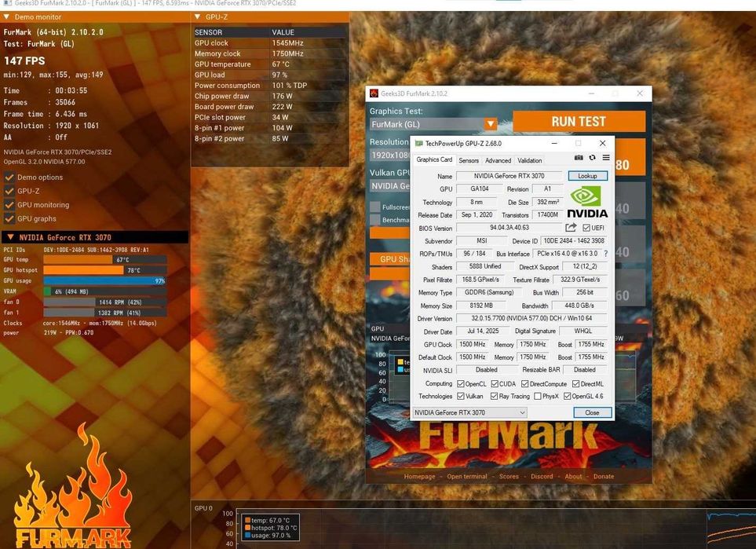Collapse the GPU-Z sensor overlay panel
This screenshot has width=756, height=549.
coord(198,16)
